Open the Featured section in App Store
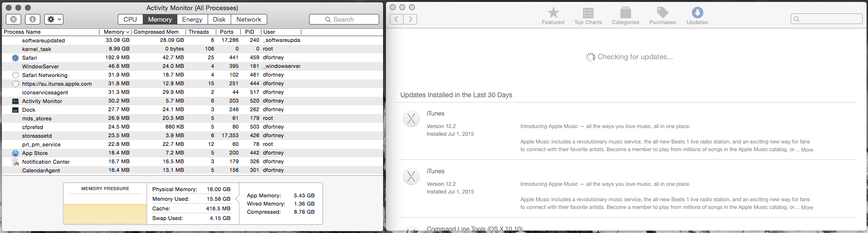Screen dimensions: 868x233 553,16
